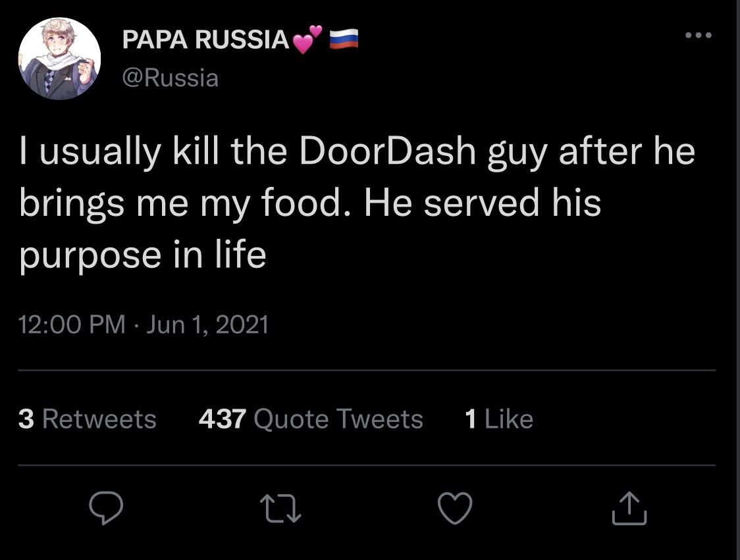Viewport: 740px width, 560px height.
Task: Open the share icon options
Action: pos(629,509)
